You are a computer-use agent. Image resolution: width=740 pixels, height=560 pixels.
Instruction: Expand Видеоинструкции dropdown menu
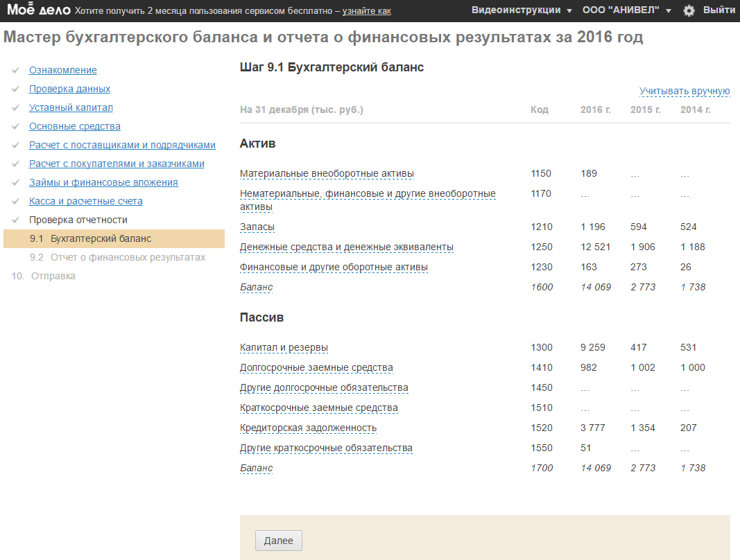pos(522,10)
